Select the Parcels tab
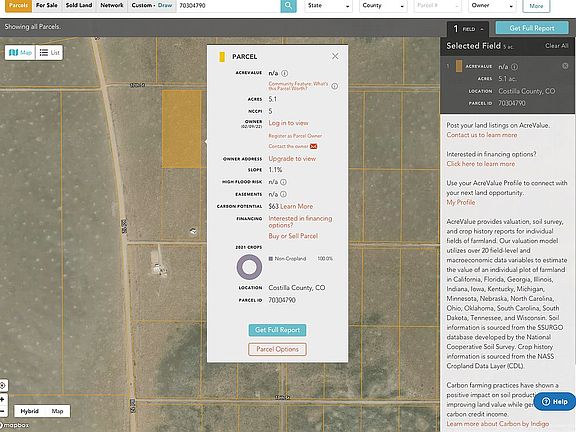 point(18,6)
